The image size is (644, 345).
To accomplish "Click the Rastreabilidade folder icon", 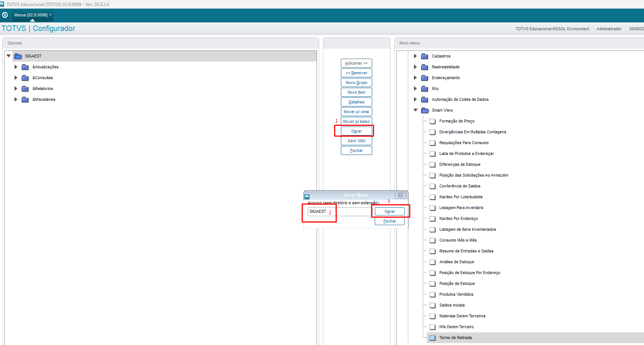I will click(x=424, y=67).
